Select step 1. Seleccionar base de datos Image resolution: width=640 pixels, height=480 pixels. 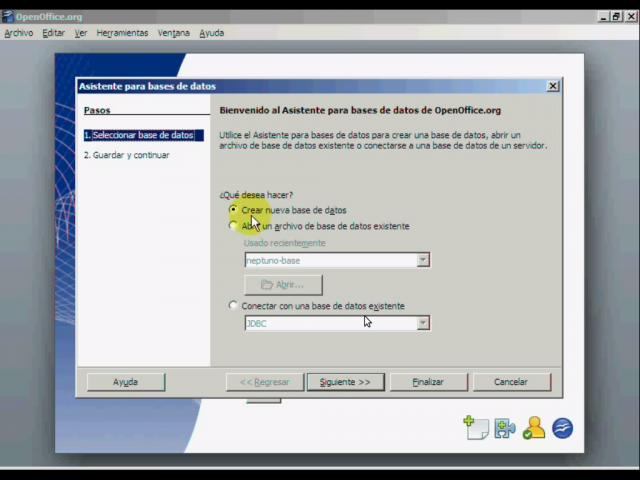tap(144, 135)
